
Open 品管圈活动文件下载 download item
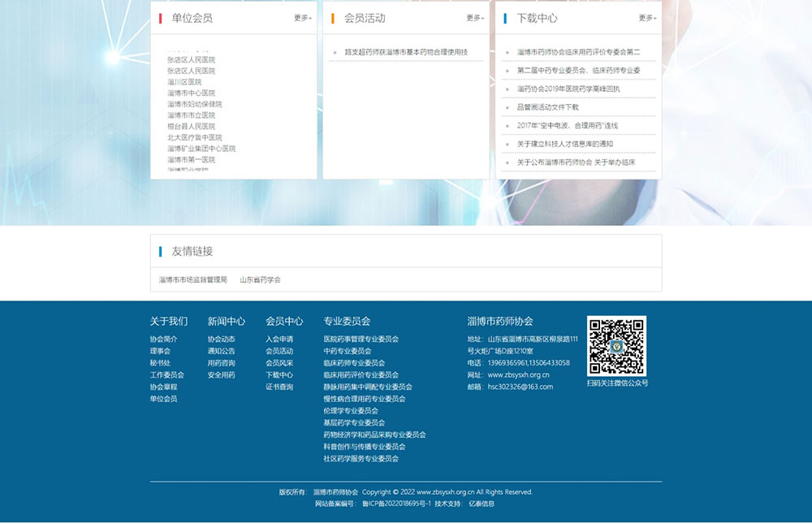click(x=548, y=107)
